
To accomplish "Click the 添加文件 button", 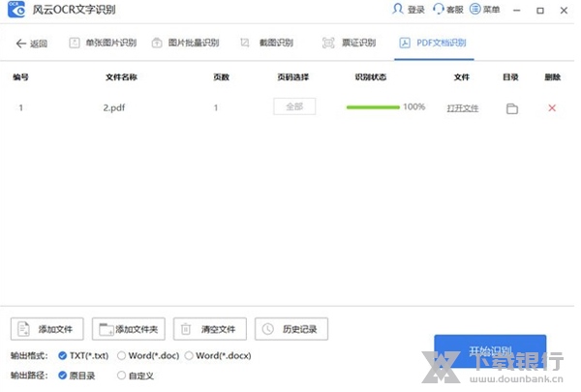I will [x=47, y=329].
